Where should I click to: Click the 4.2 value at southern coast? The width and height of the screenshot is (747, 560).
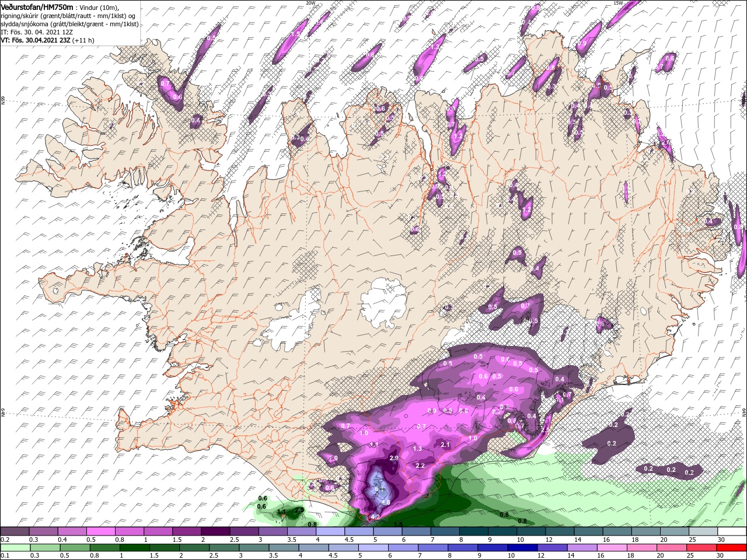point(375,516)
